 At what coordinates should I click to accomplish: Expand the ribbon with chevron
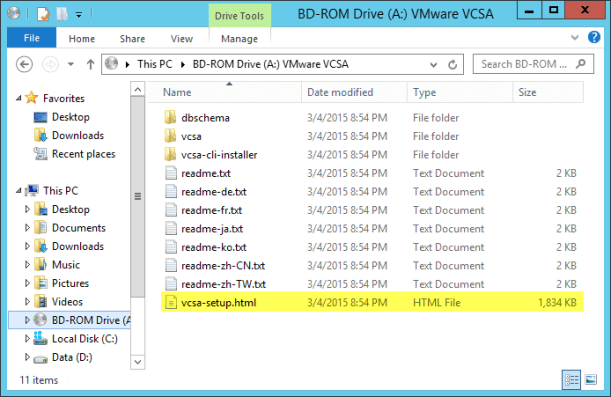point(574,38)
